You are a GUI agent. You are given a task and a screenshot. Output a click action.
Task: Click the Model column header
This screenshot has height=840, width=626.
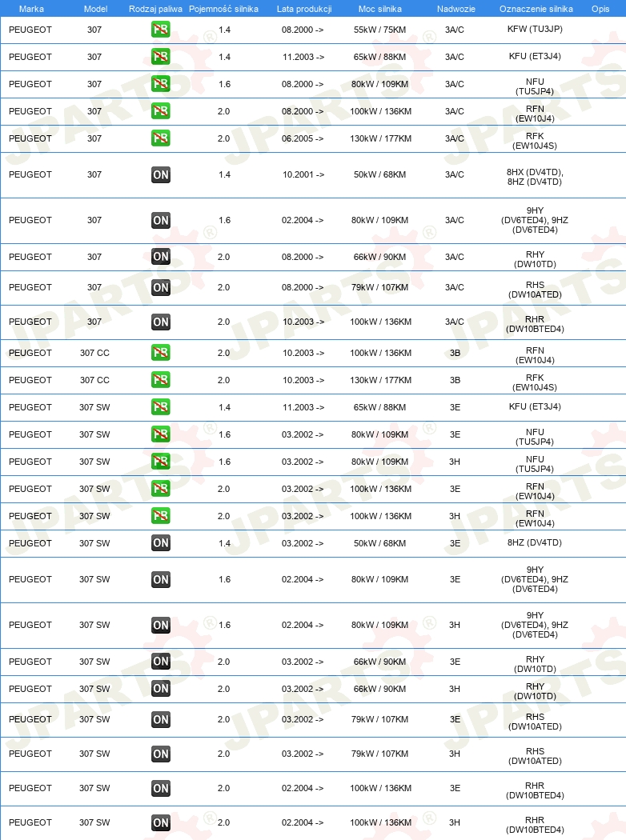[x=95, y=9]
